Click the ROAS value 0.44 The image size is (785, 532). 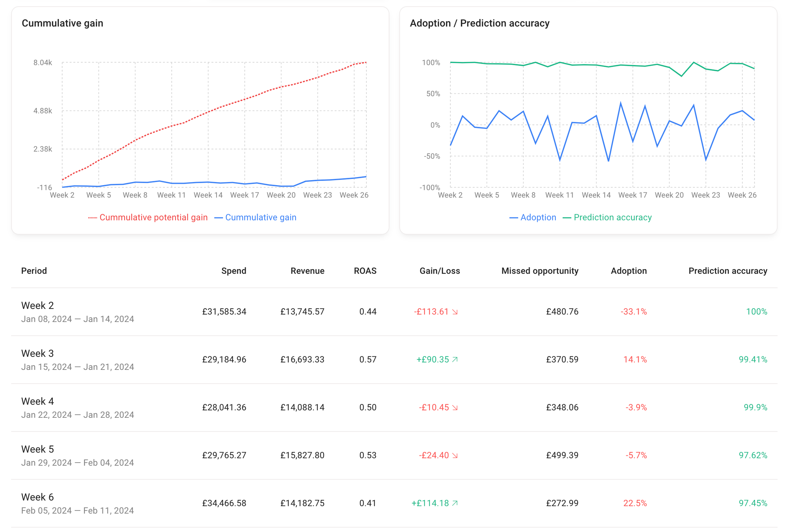coord(368,312)
